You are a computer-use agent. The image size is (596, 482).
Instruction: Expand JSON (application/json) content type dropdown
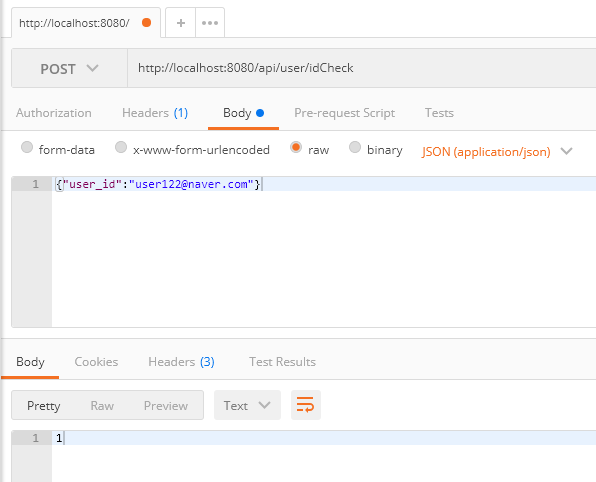pyautogui.click(x=497, y=152)
